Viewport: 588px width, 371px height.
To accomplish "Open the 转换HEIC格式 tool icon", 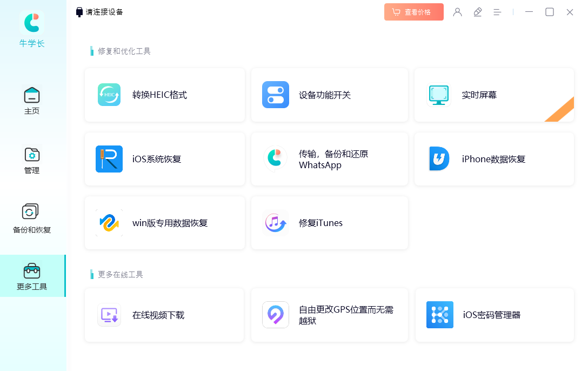I will (x=109, y=95).
